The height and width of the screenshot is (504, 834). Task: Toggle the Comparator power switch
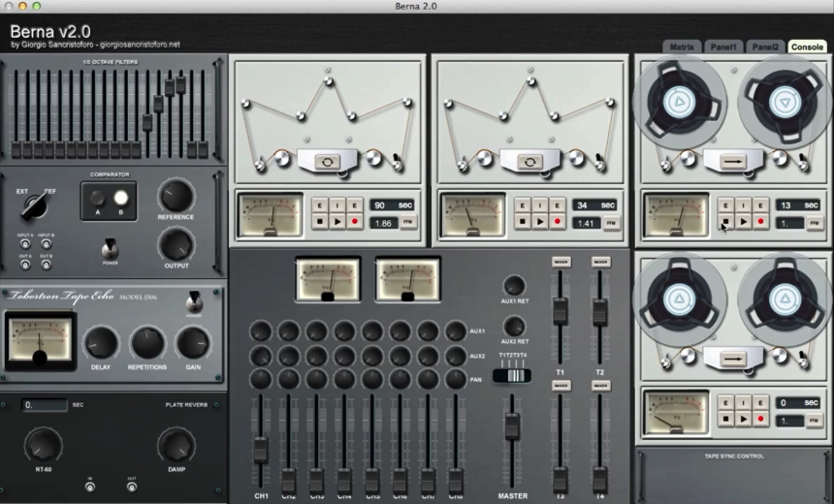click(109, 247)
